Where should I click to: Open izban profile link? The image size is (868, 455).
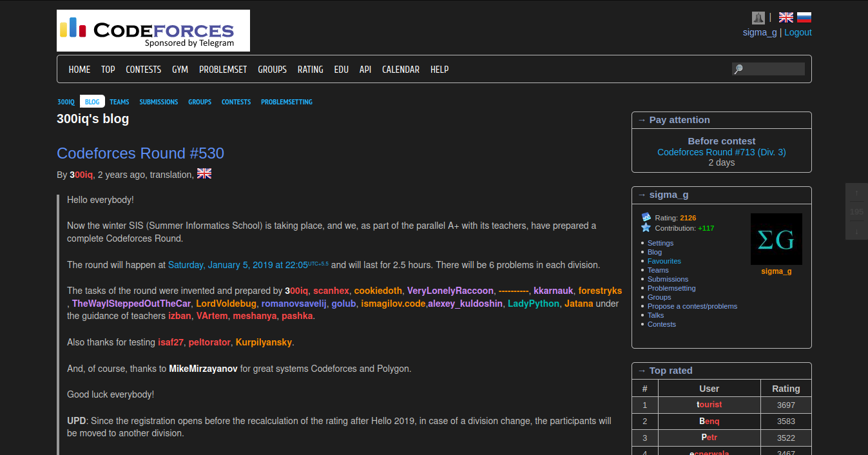tap(180, 316)
